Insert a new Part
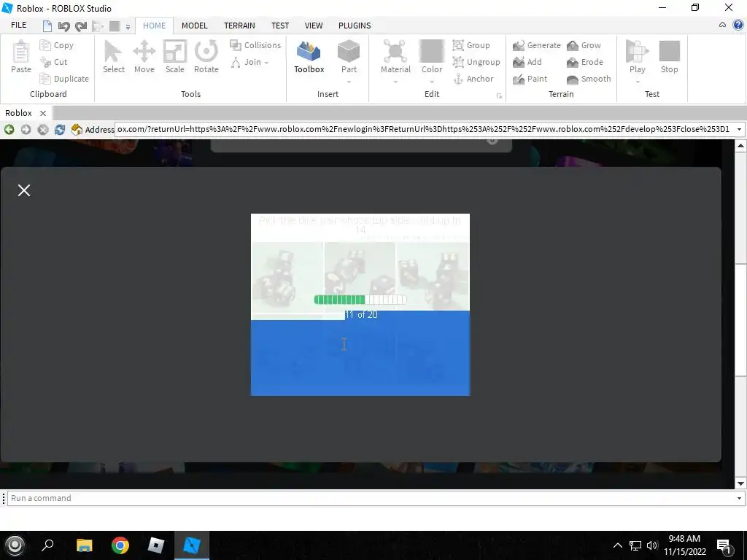This screenshot has height=560, width=747. click(x=349, y=57)
